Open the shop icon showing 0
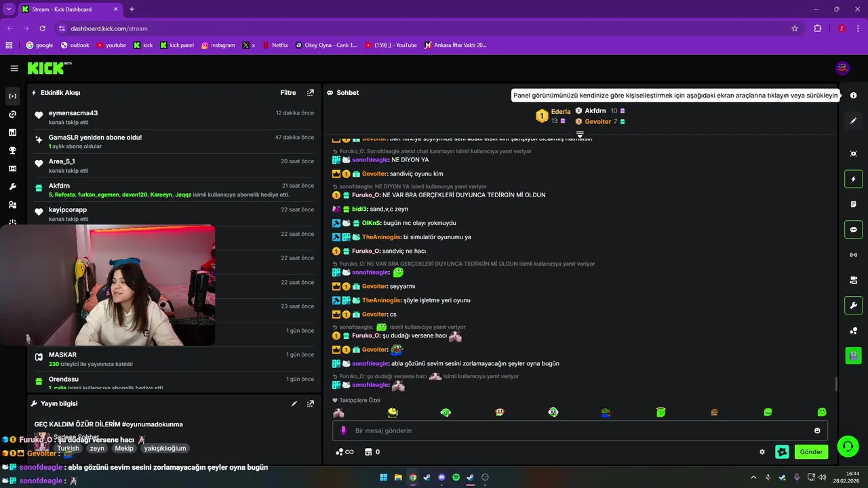 (x=372, y=452)
